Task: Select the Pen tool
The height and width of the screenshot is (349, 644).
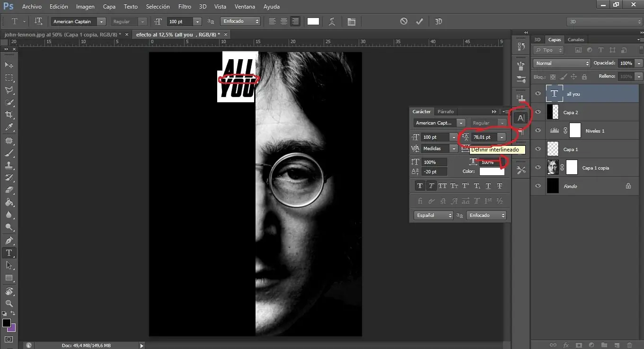Action: click(9, 240)
